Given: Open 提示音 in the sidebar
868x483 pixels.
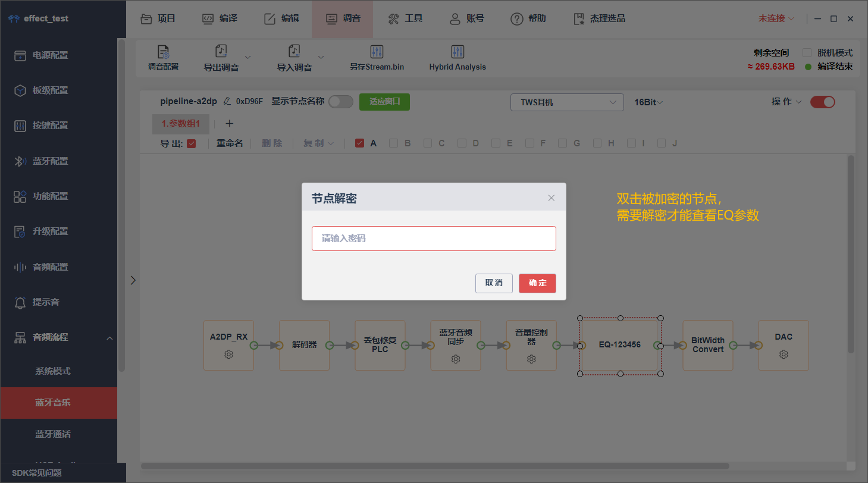Looking at the screenshot, I should pos(58,302).
